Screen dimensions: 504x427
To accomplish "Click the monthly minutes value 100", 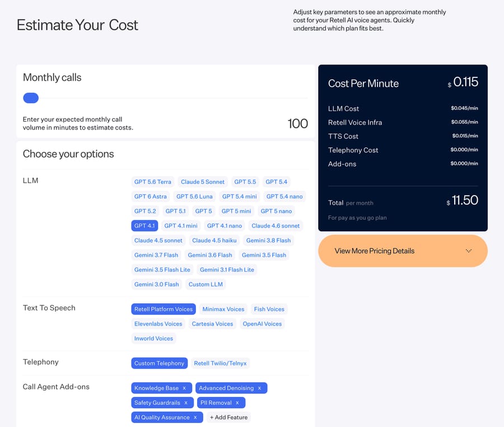I will (298, 124).
